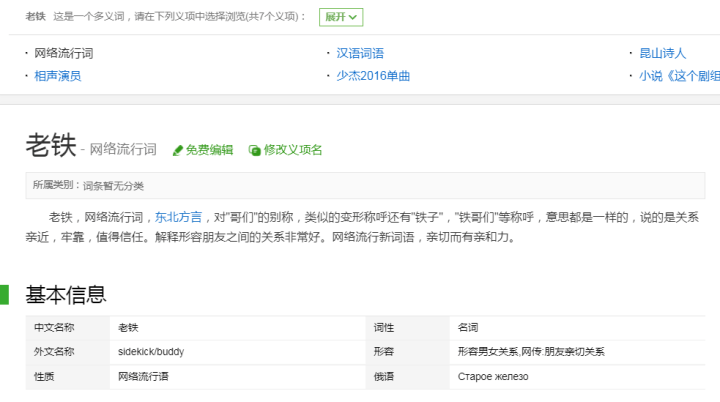Image resolution: width=720 pixels, height=402 pixels.
Task: Open the 修改义项名 link
Action: coord(293,150)
